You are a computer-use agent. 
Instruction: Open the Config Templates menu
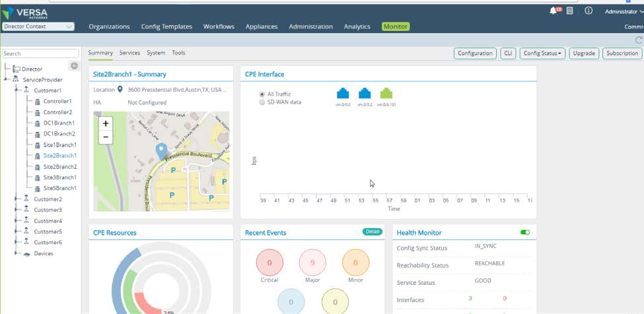coord(166,26)
